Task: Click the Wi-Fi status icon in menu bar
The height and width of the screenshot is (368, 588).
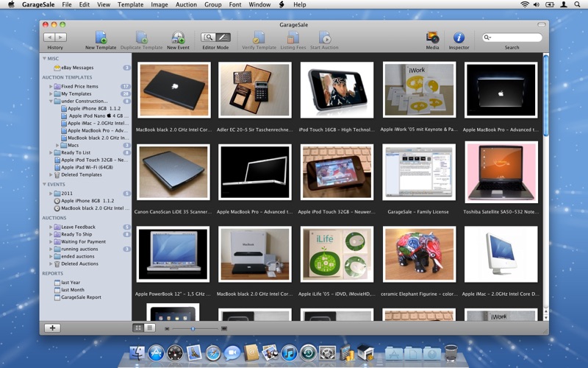Action: click(525, 4)
